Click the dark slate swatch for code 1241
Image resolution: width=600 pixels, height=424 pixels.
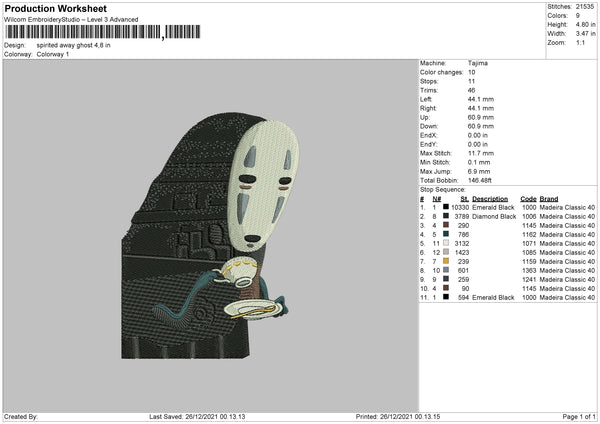pos(446,279)
